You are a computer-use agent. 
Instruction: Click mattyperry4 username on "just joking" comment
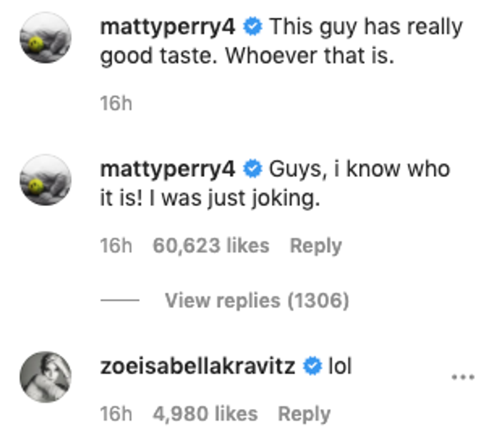[168, 169]
